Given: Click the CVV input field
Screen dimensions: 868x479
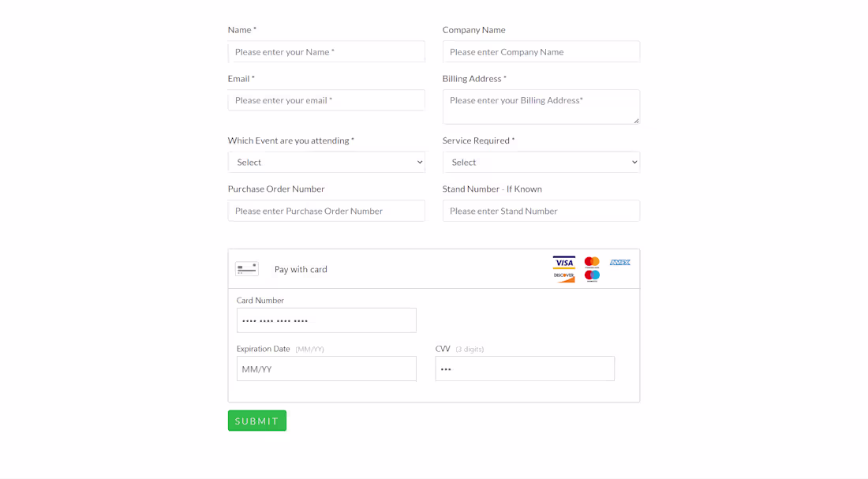Looking at the screenshot, I should click(525, 369).
